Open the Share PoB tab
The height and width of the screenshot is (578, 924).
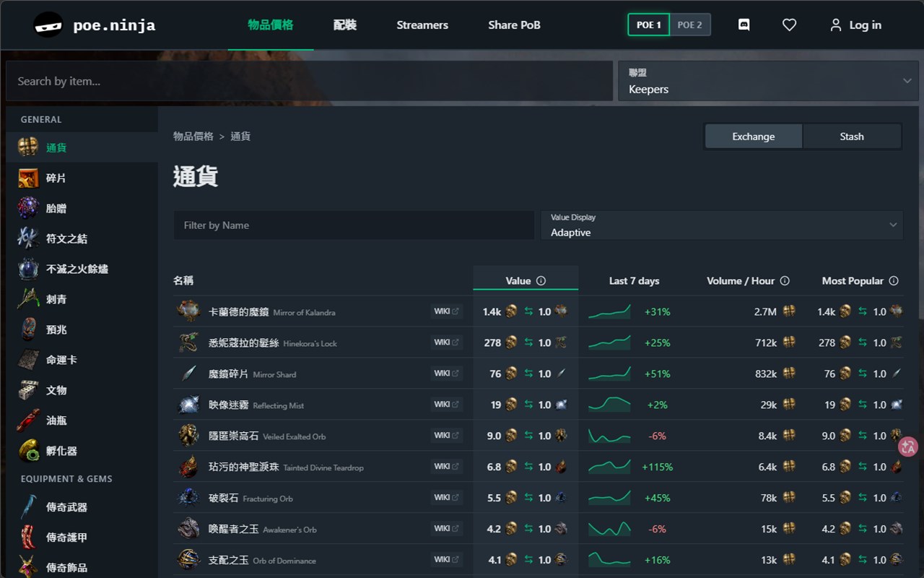tap(514, 25)
